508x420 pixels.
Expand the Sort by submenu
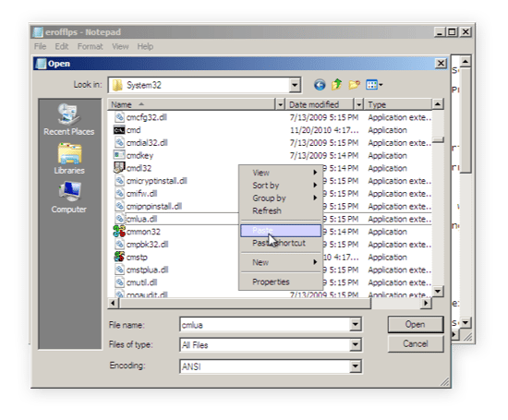coord(281,186)
